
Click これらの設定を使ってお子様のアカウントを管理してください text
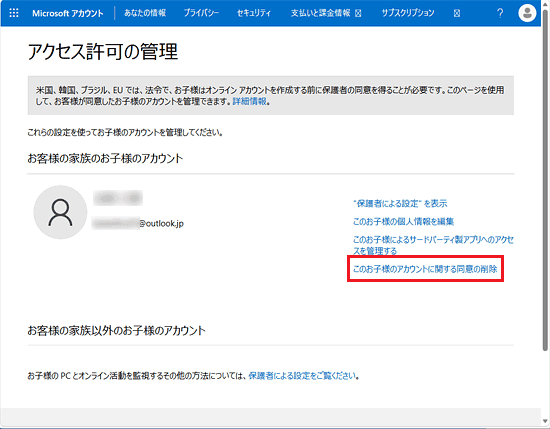click(125, 133)
